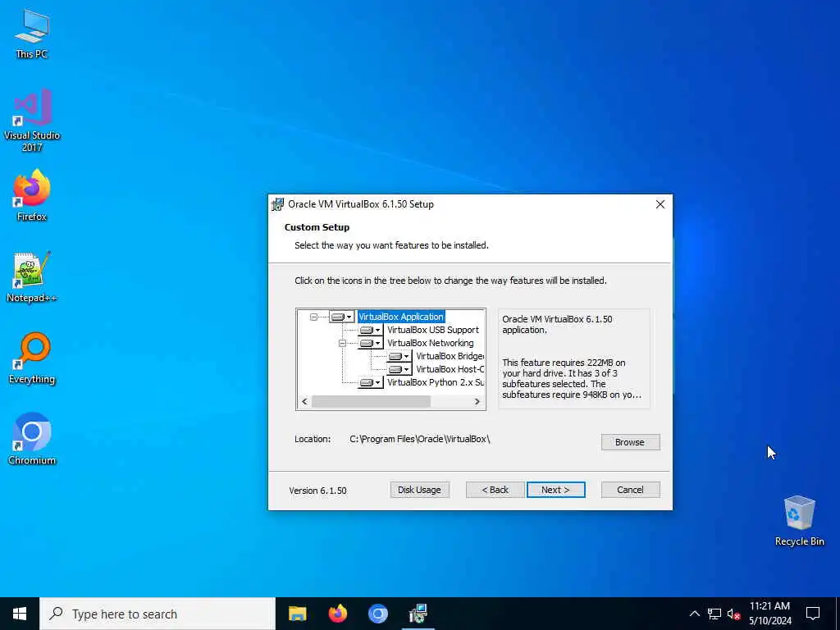Click the taskbar search box

click(x=157, y=614)
